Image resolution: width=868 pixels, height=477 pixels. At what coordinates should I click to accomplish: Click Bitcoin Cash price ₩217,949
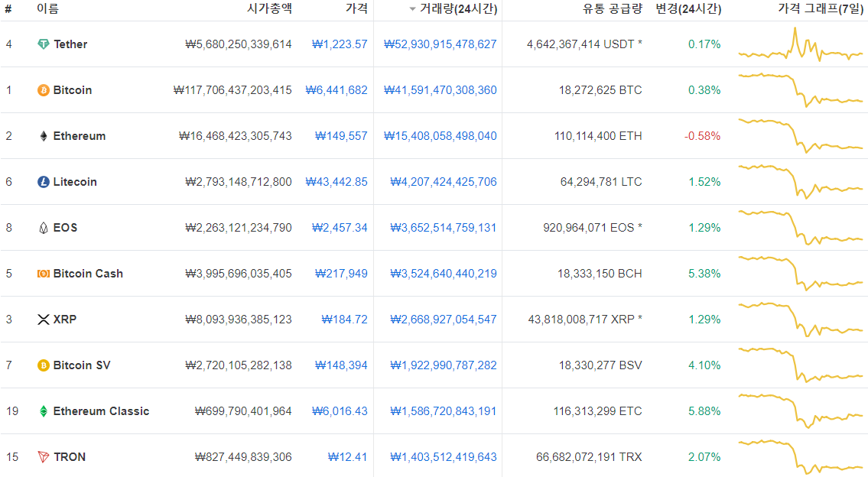tap(341, 274)
